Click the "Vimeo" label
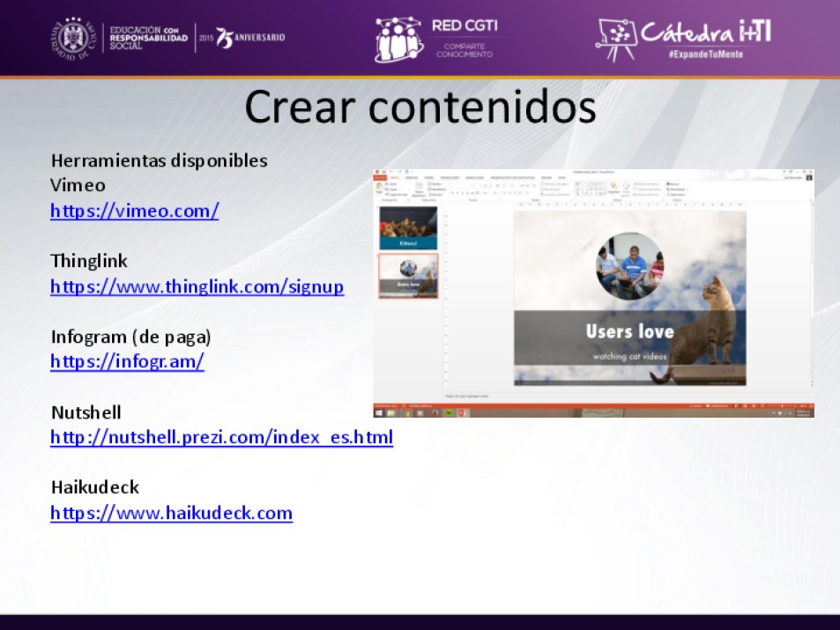Viewport: 840px width, 630px height. point(78,185)
